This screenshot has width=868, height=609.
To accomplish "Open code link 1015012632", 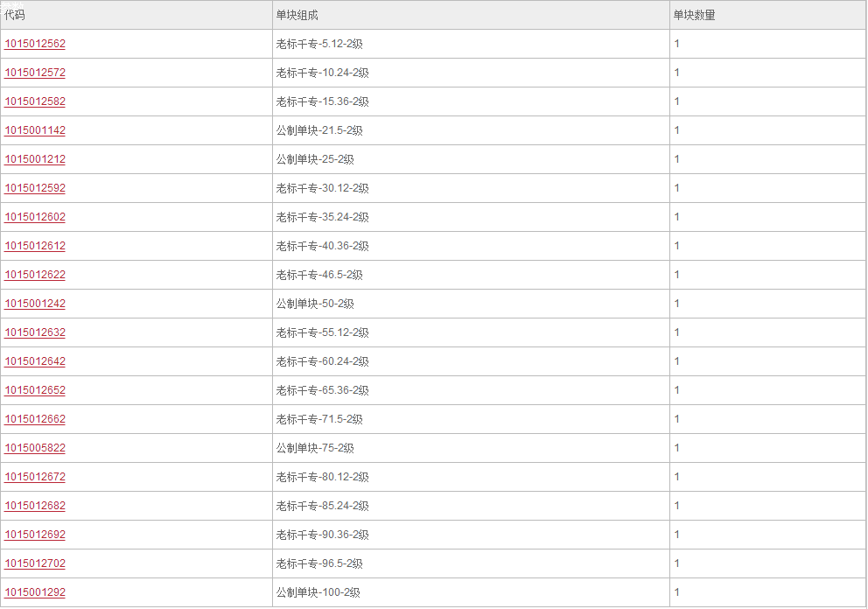I will pyautogui.click(x=35, y=332).
